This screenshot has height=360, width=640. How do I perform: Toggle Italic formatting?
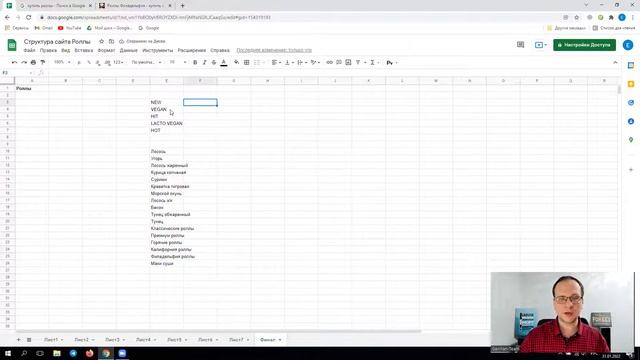[204, 62]
